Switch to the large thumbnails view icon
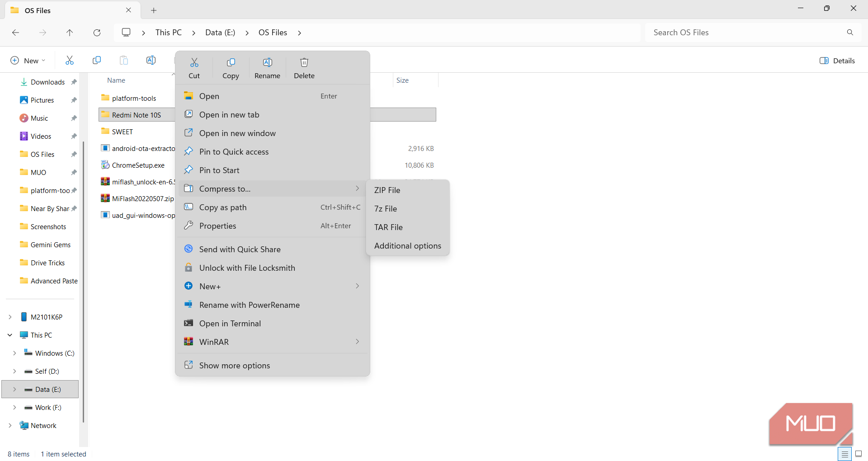The width and height of the screenshot is (868, 461). point(859,454)
